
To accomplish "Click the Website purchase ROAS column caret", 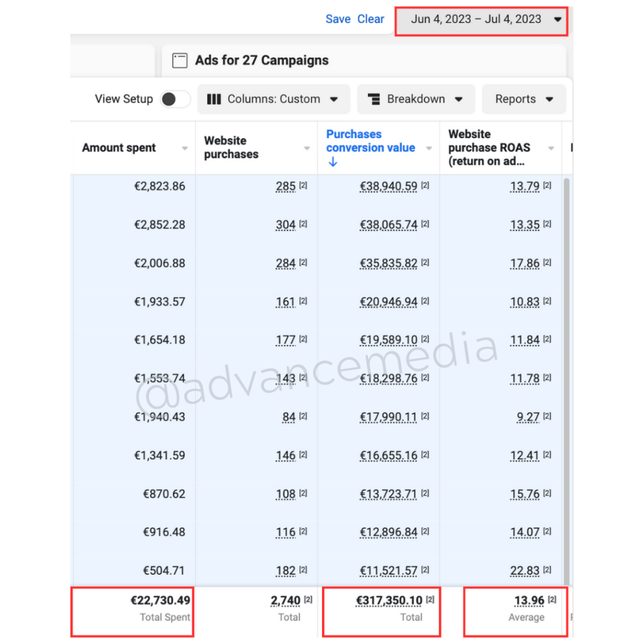I will point(551,148).
